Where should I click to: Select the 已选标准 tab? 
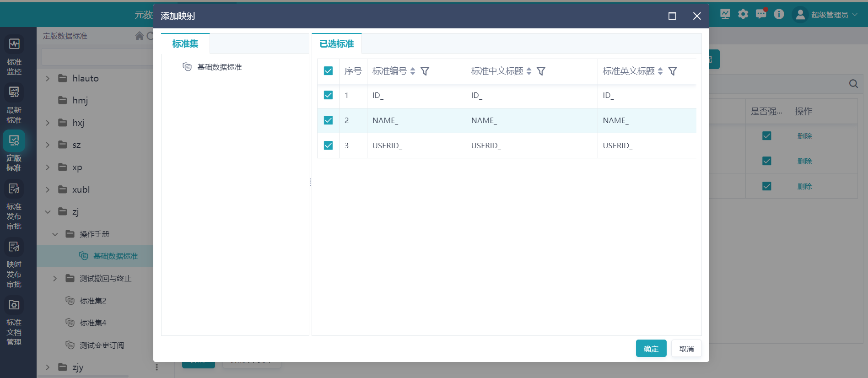pos(336,44)
